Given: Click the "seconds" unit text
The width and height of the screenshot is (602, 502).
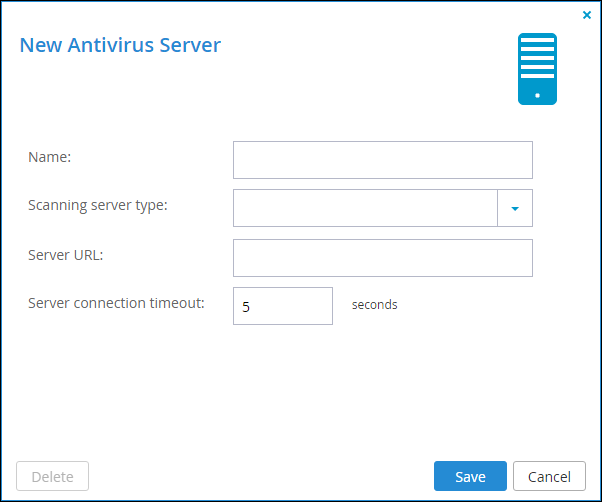Looking at the screenshot, I should coord(374,305).
